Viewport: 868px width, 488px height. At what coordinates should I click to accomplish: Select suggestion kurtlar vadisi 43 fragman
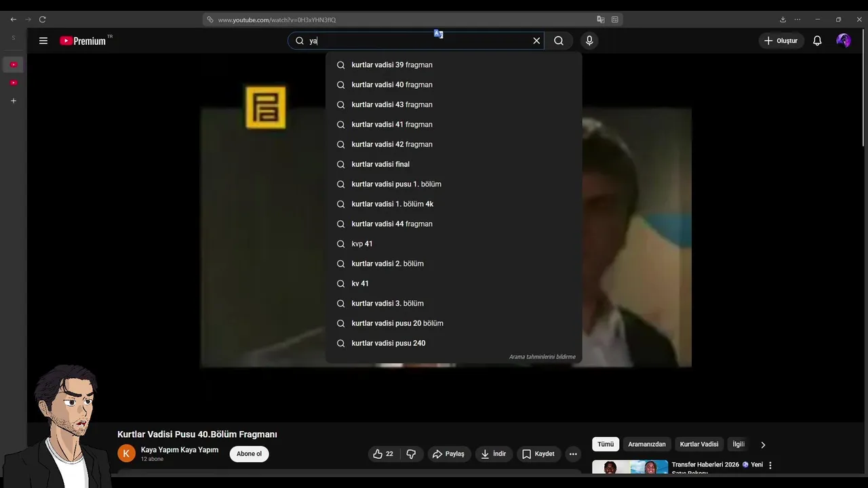click(x=454, y=104)
